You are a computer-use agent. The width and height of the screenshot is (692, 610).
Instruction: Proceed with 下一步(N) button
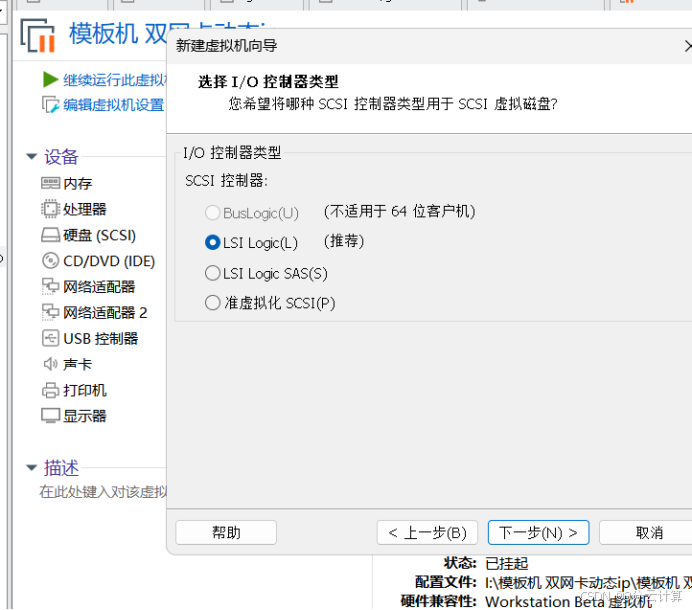tap(538, 532)
